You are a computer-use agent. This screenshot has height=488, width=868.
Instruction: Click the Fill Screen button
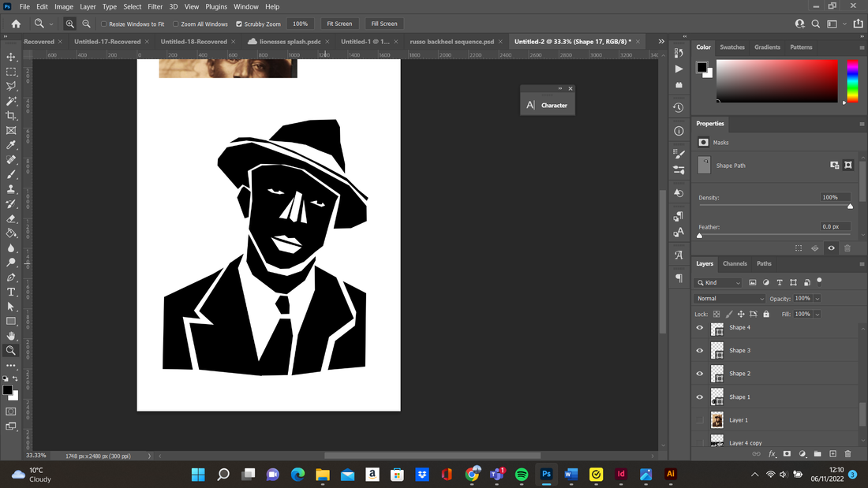coord(384,24)
